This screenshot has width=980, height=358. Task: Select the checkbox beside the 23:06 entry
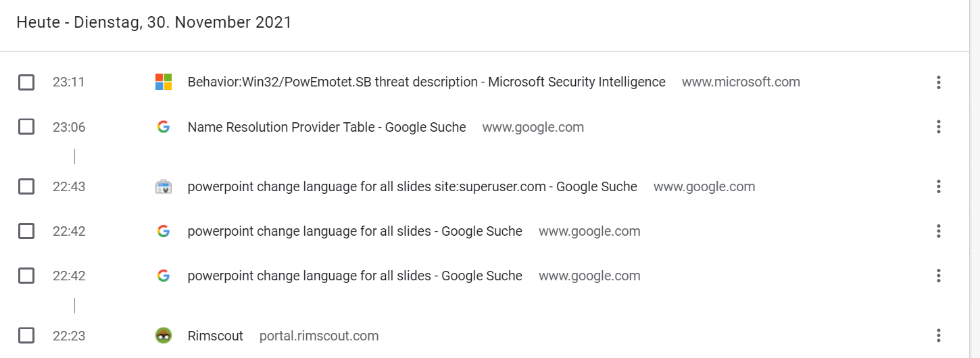(x=26, y=127)
